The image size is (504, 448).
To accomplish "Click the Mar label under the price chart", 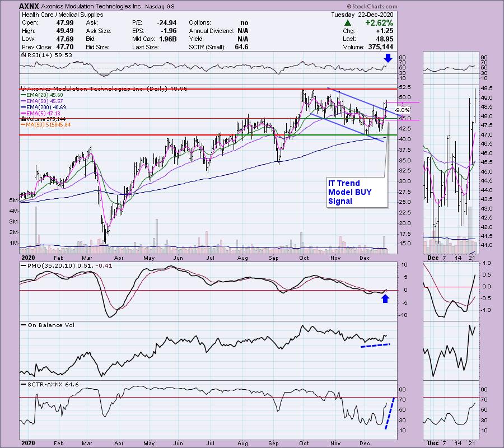I will point(87,258).
